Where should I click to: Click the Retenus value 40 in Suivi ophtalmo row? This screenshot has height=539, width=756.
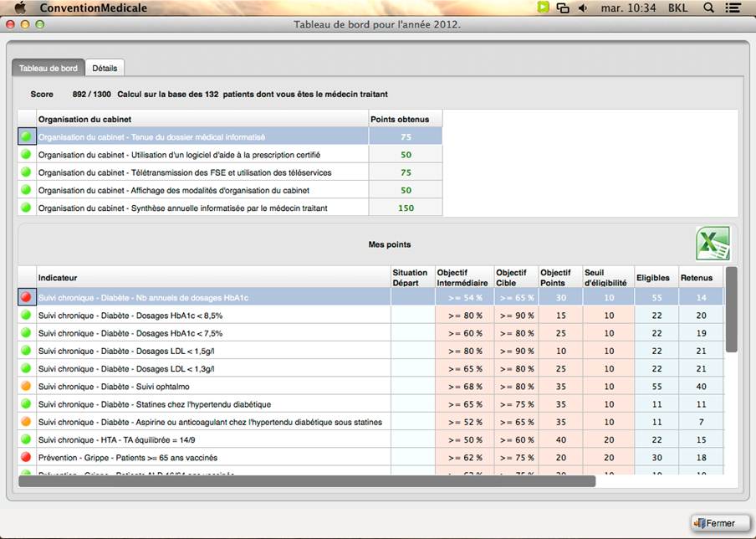pyautogui.click(x=701, y=387)
